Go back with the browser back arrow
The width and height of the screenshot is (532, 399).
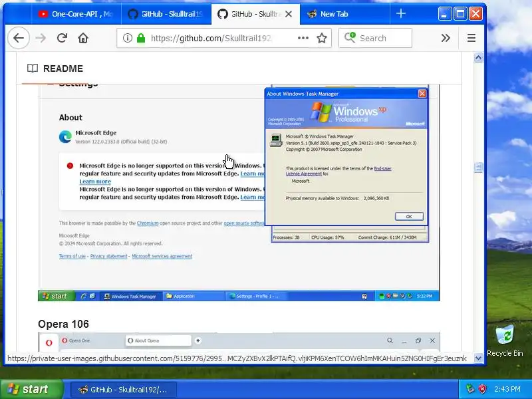click(x=19, y=38)
